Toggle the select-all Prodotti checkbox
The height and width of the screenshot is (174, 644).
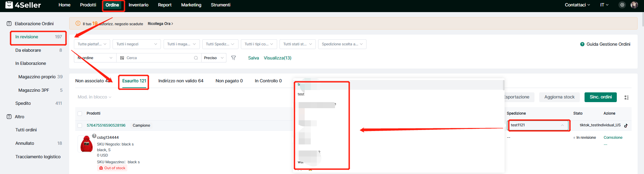pos(80,114)
